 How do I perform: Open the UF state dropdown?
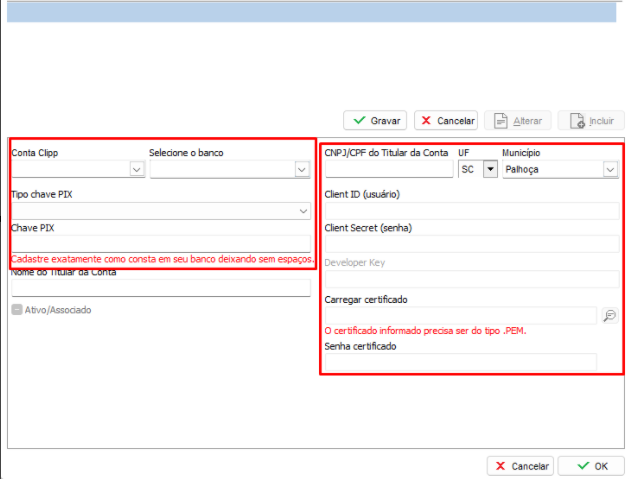(490, 170)
